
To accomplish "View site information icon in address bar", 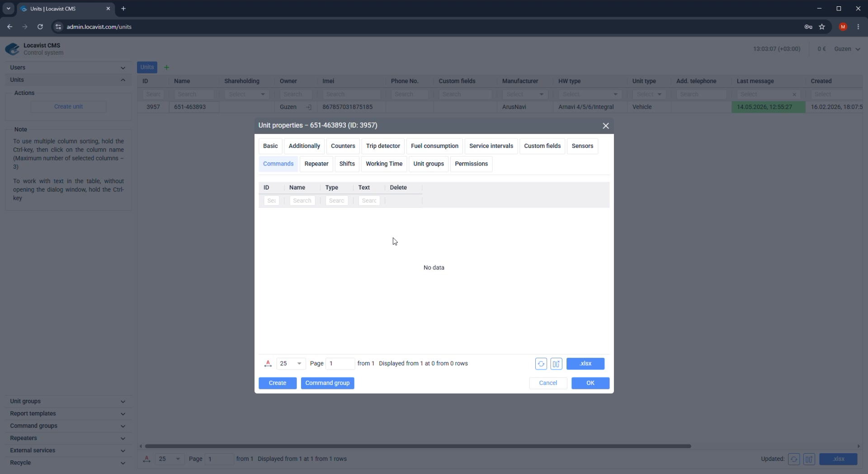I will (x=58, y=27).
